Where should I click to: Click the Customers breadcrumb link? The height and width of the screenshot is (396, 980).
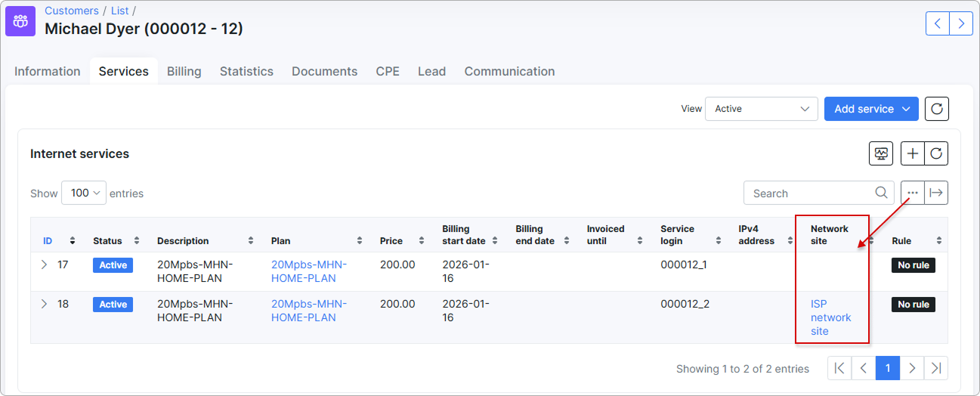(x=72, y=11)
